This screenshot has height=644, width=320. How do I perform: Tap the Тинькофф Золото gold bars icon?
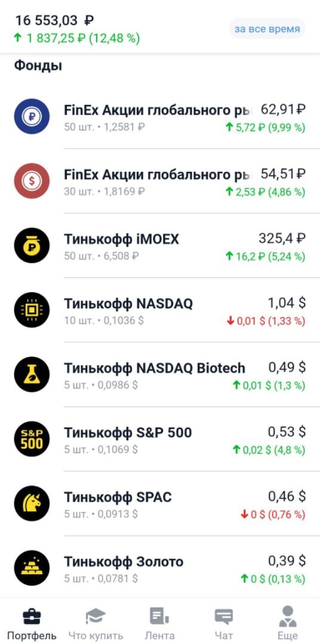(x=32, y=568)
